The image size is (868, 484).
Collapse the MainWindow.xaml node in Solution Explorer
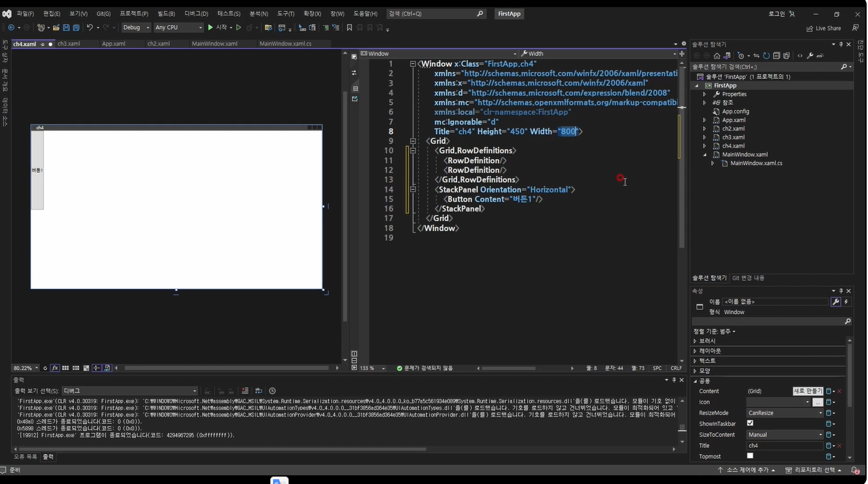point(704,154)
